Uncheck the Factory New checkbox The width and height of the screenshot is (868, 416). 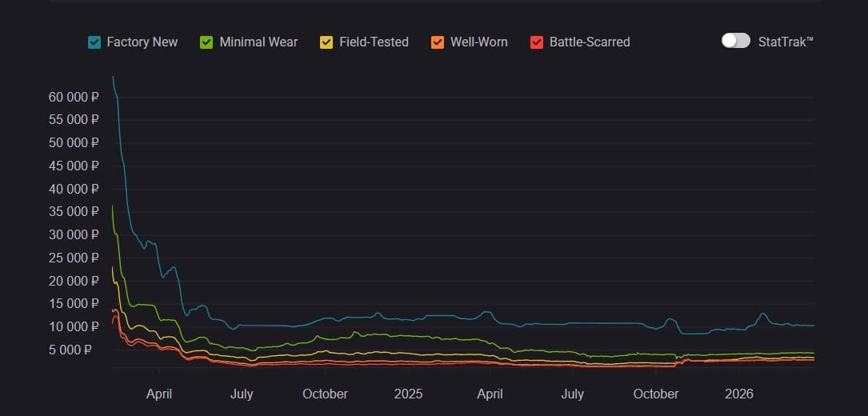coord(94,42)
